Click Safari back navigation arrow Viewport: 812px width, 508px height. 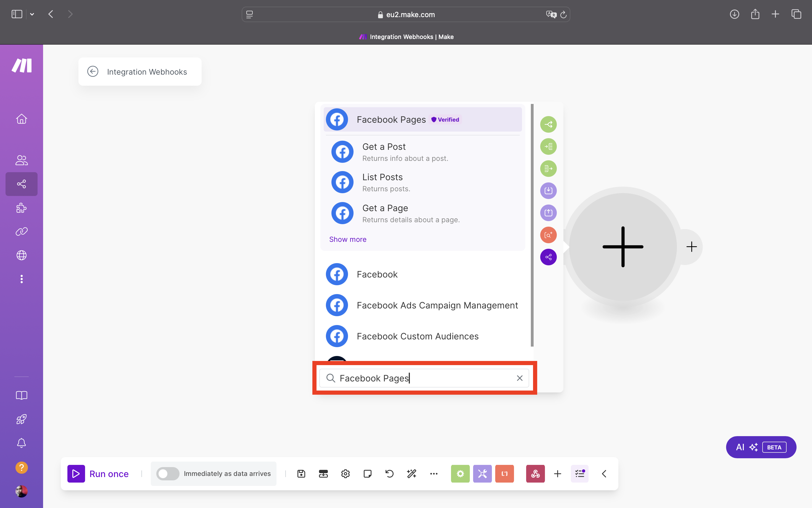(x=51, y=14)
